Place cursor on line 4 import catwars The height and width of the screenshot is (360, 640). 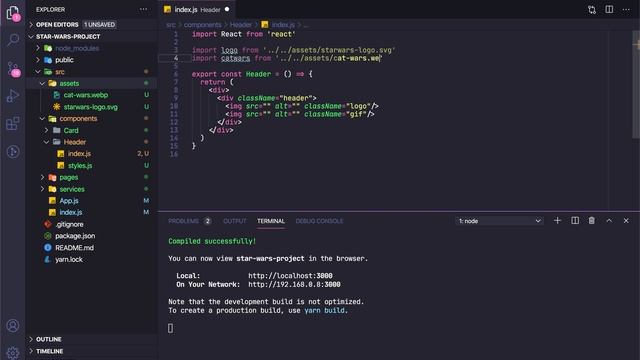(287, 58)
